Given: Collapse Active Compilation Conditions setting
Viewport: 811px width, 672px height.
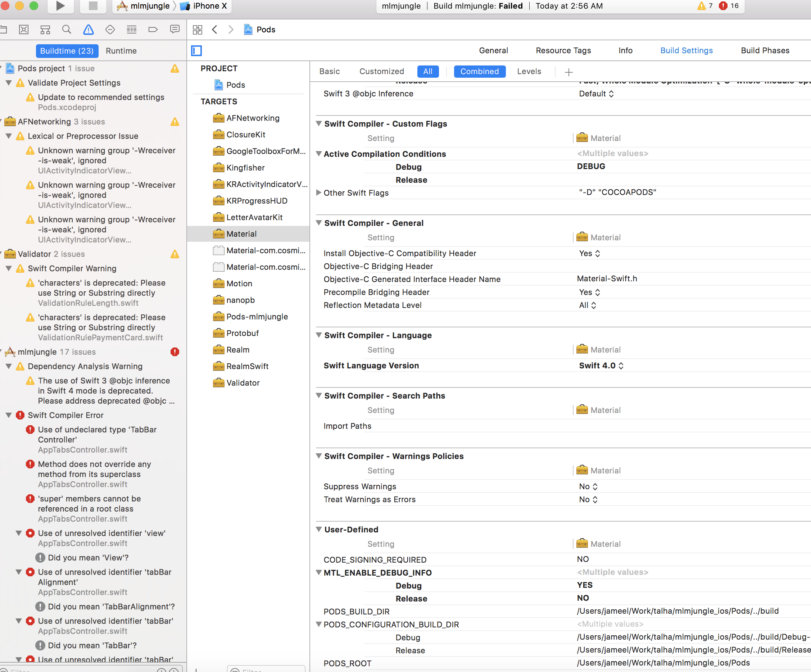Looking at the screenshot, I should click(319, 154).
